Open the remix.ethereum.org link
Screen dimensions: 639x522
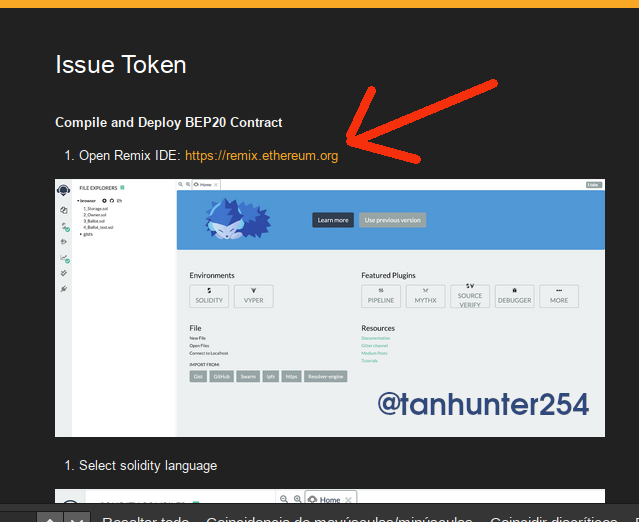[261, 156]
